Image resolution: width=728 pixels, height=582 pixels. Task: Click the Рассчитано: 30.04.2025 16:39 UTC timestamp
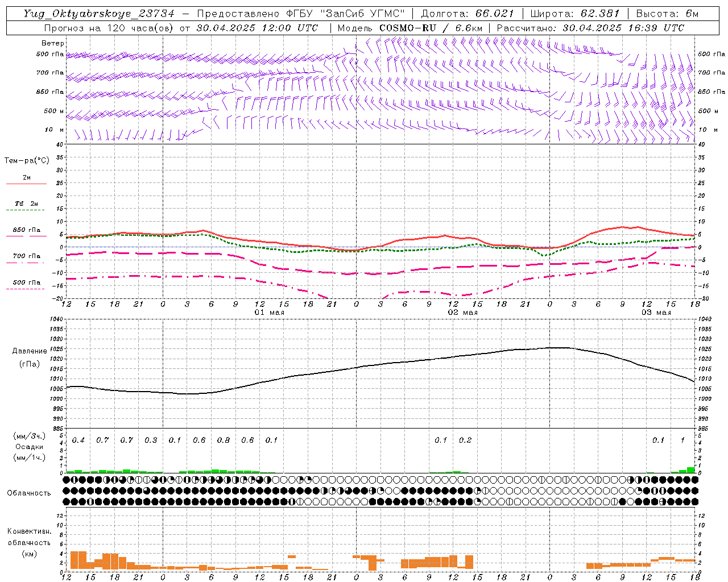coord(590,28)
